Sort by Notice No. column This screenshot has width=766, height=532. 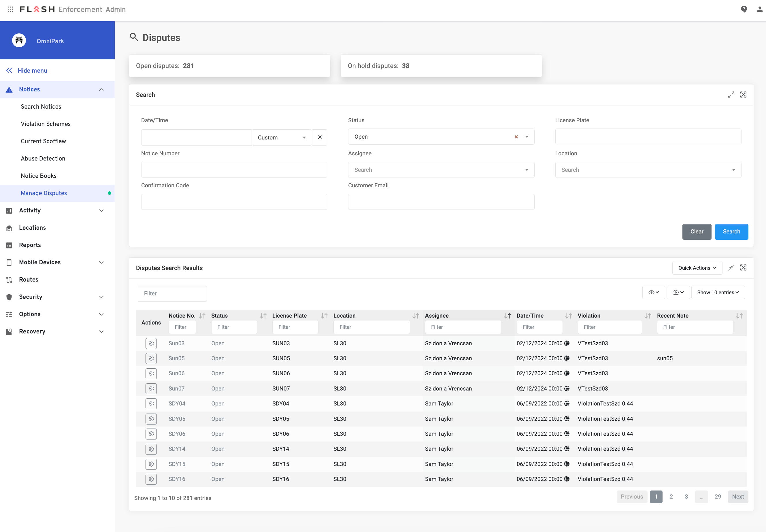pyautogui.click(x=202, y=316)
